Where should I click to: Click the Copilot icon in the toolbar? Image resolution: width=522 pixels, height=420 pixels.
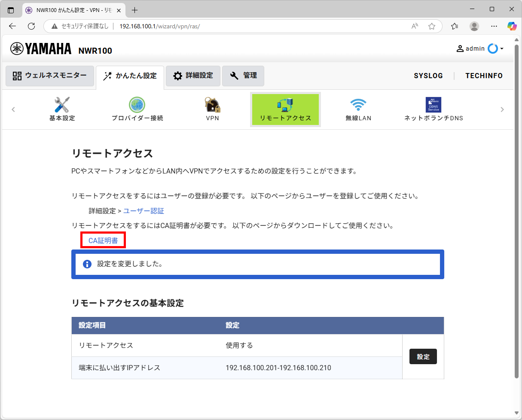[512, 26]
